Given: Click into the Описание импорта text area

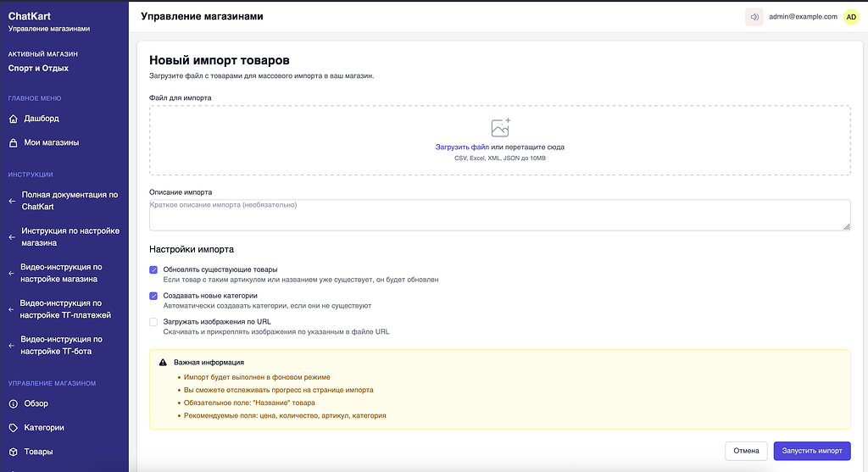Looking at the screenshot, I should (499, 214).
